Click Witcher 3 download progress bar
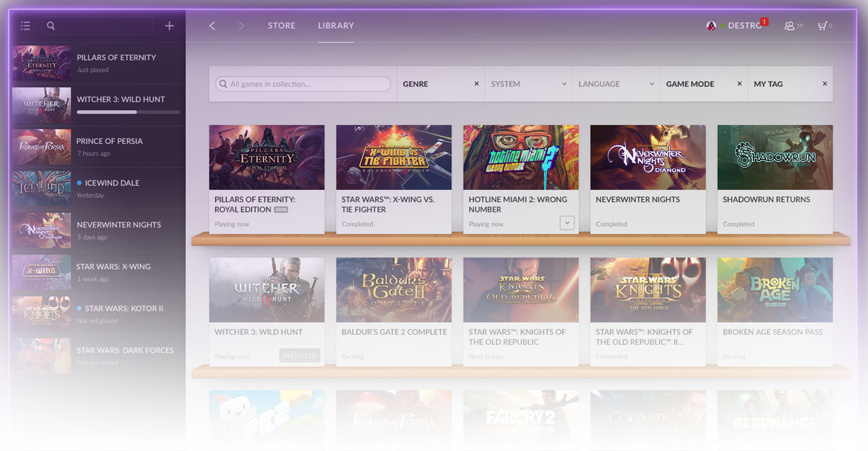This screenshot has width=868, height=451. 128,112
